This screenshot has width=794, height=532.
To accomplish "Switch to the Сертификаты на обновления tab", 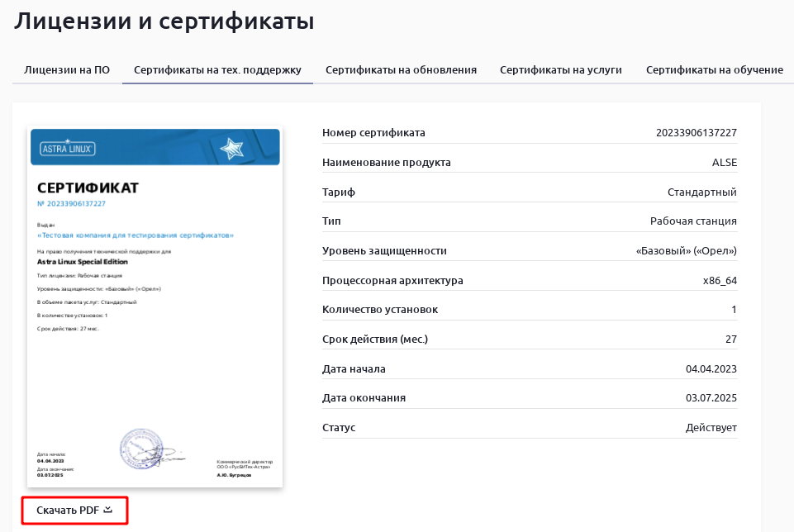I will [401, 70].
